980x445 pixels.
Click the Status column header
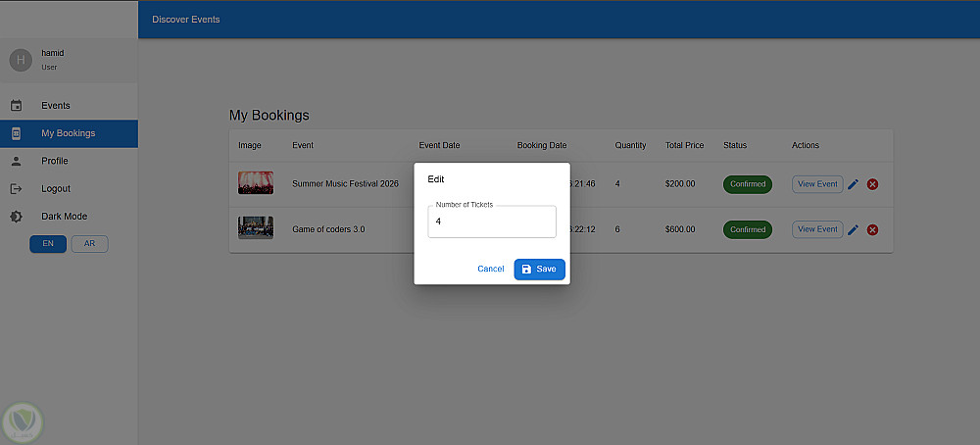tap(735, 145)
